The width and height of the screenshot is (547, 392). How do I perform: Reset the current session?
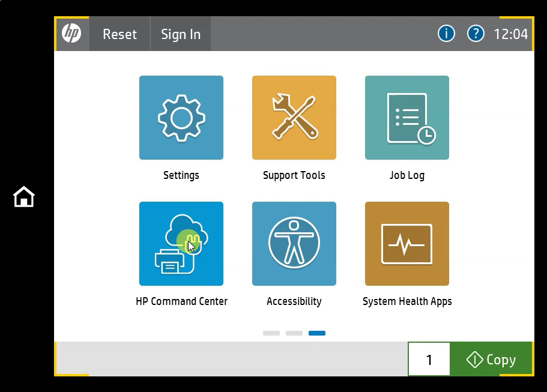coord(119,34)
